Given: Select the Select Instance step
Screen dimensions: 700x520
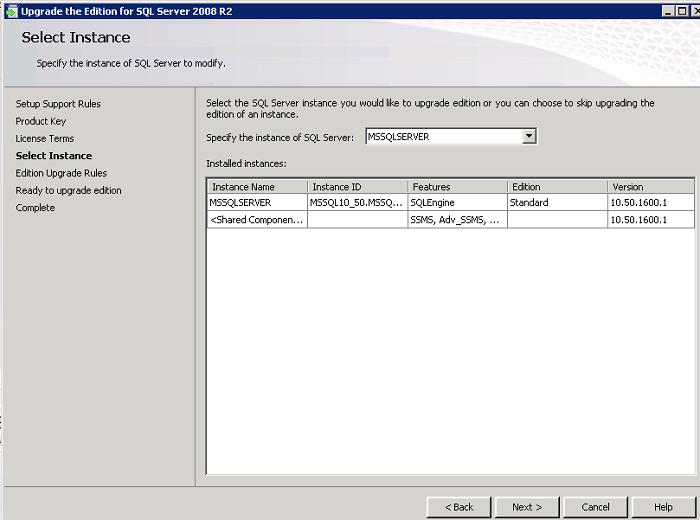Looking at the screenshot, I should (54, 156).
